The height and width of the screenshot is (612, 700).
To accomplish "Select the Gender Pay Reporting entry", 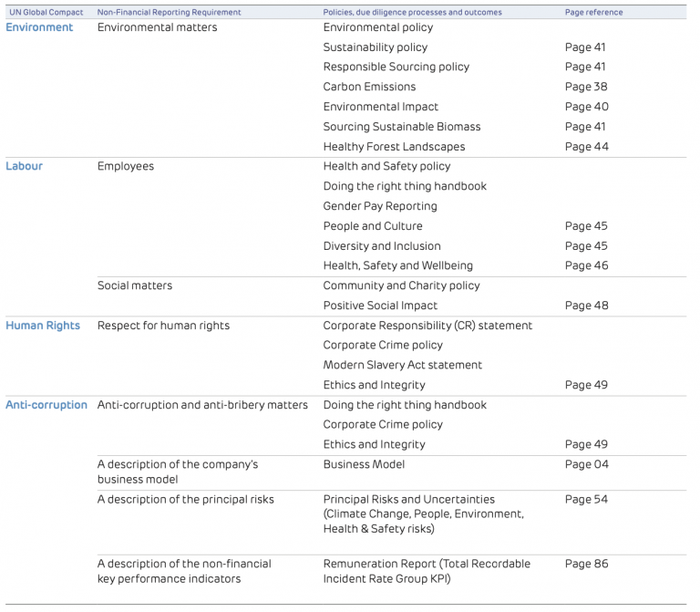I will pyautogui.click(x=380, y=206).
